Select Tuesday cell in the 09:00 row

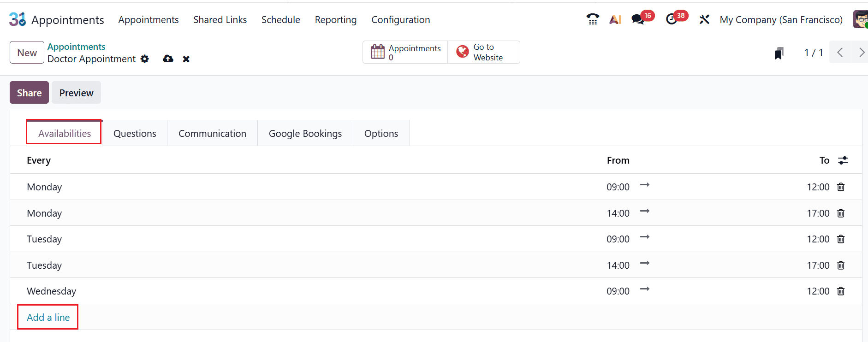pos(44,239)
